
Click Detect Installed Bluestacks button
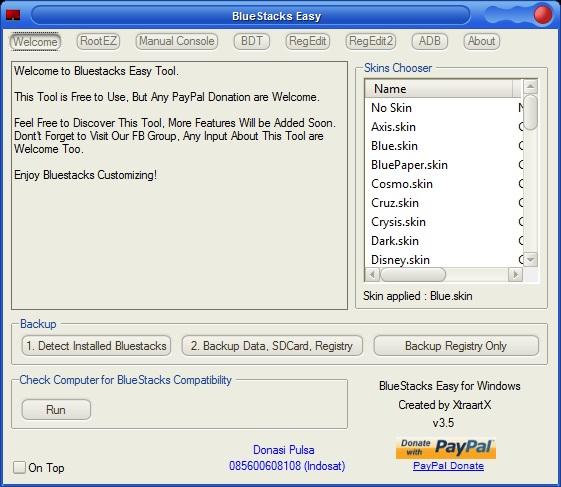click(96, 346)
